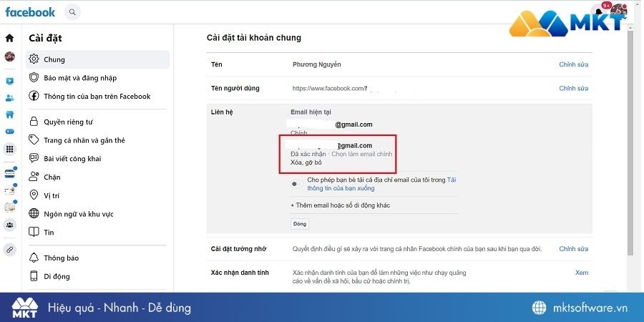
Task: Open the search magnifier icon
Action: tap(73, 12)
